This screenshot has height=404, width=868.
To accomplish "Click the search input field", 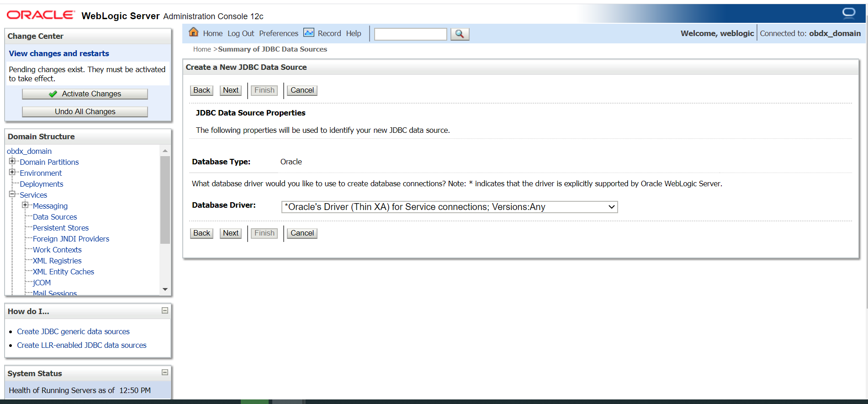I will [x=411, y=34].
